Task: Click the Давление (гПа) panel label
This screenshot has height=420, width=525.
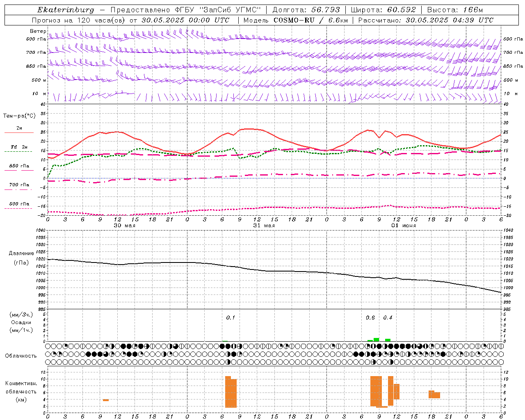Action: pyautogui.click(x=21, y=258)
